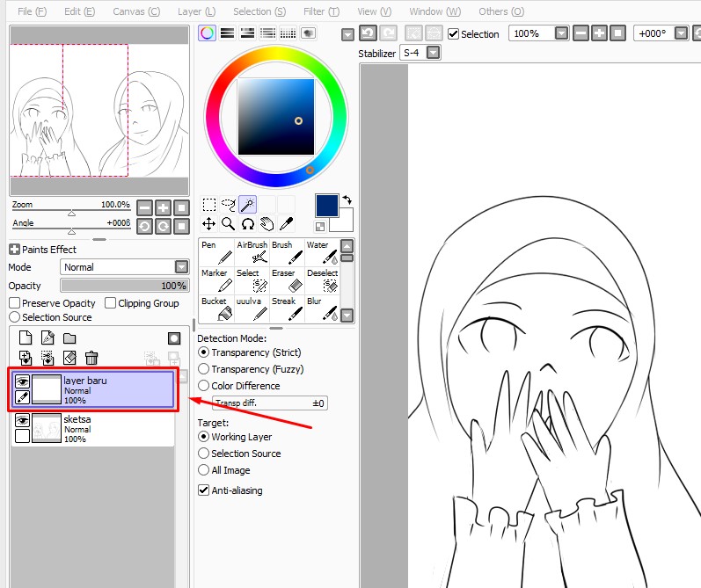Screen dimensions: 701x588
Task: Create a new normal layer
Action: click(x=26, y=338)
